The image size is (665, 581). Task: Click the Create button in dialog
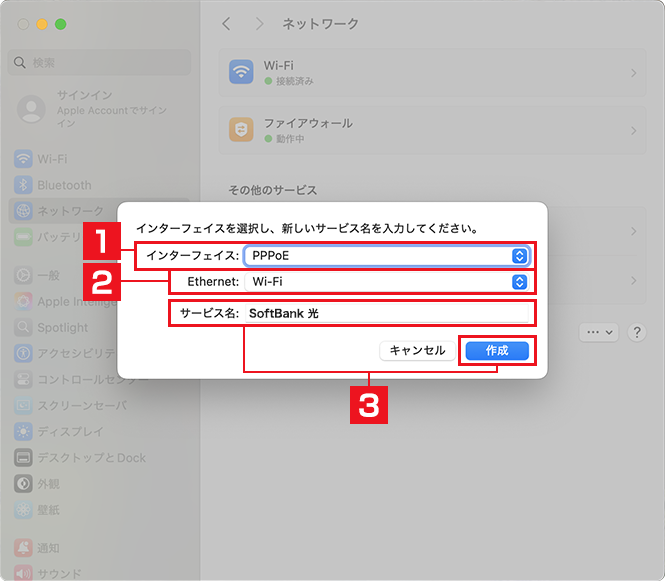coord(497,351)
